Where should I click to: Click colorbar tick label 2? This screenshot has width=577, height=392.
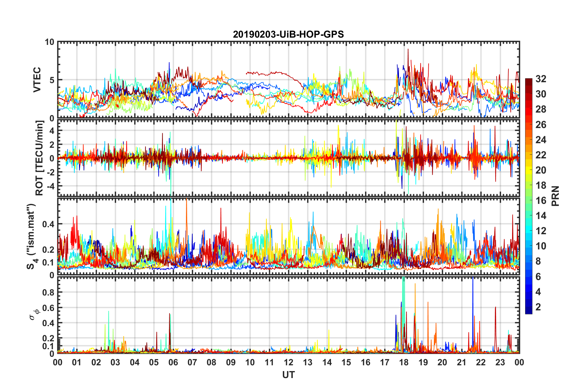pos(538,307)
